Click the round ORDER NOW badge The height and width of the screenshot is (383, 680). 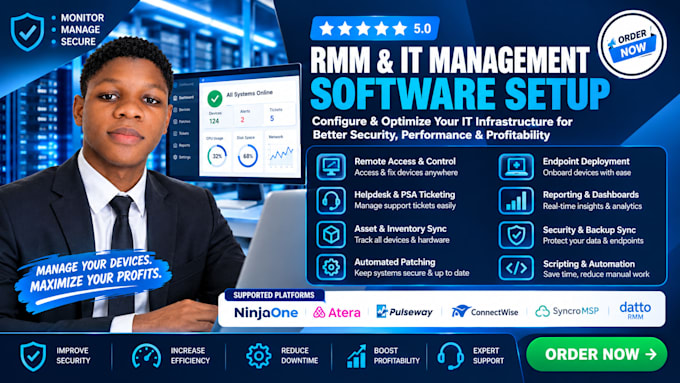(632, 44)
